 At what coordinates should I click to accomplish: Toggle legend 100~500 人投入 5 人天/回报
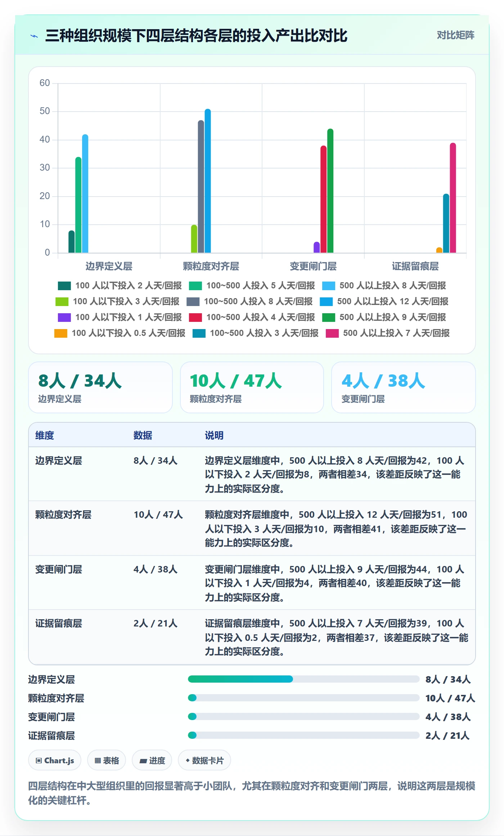(252, 286)
